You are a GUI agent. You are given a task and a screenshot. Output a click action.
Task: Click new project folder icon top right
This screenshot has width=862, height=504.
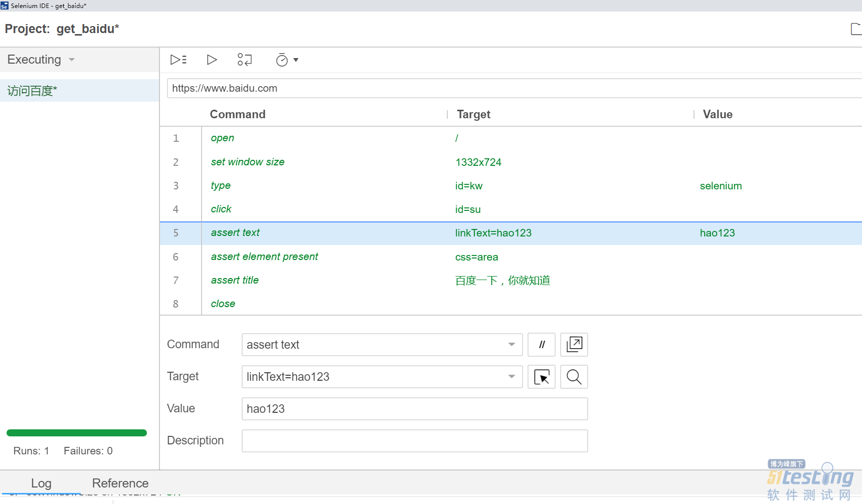point(856,29)
